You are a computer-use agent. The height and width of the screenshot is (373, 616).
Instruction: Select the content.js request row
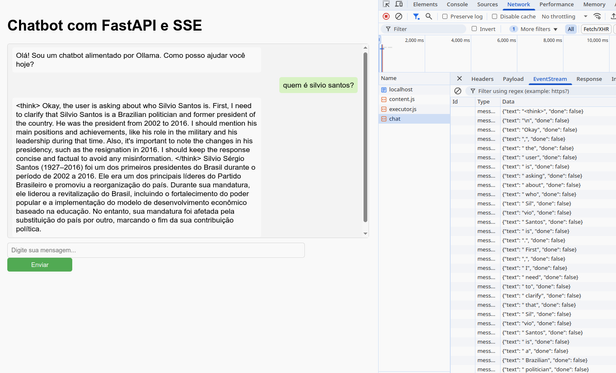pyautogui.click(x=414, y=99)
